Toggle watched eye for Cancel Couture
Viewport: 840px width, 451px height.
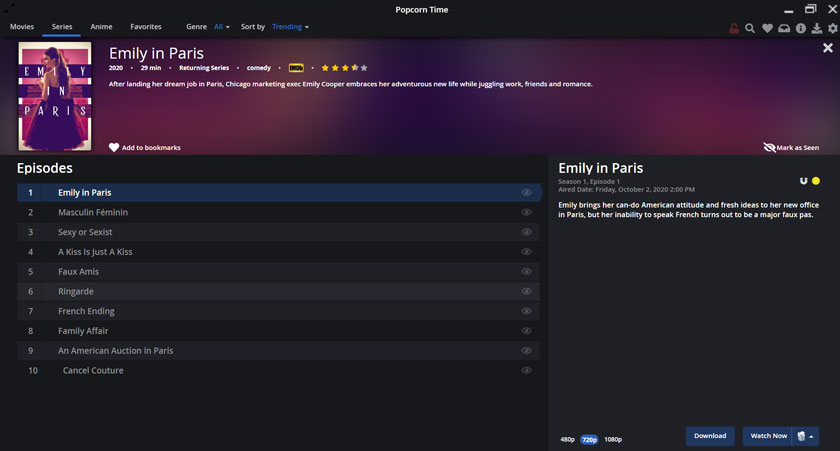point(527,371)
